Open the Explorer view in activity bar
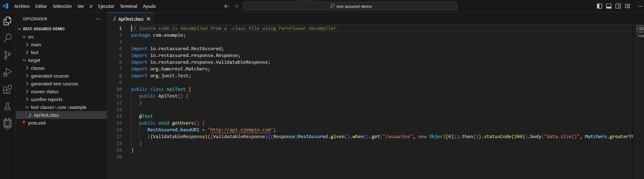This screenshot has width=644, height=179. point(7,21)
